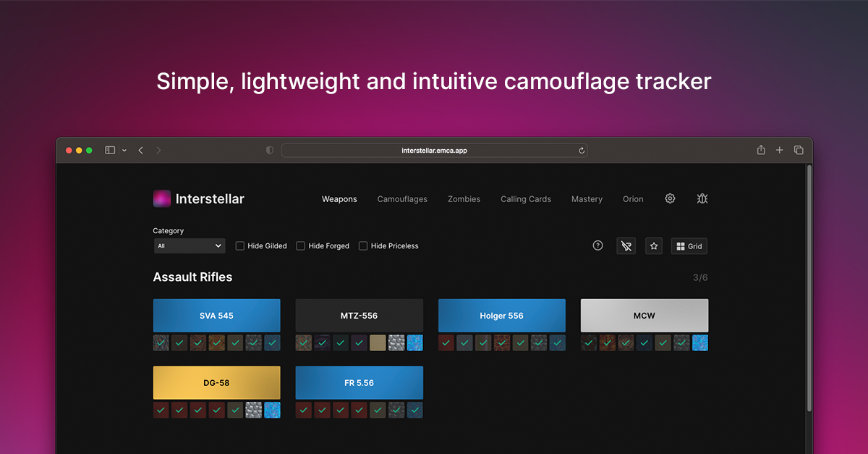Click the last blue camo swatch under MTZ-556
This screenshot has width=868, height=454.
point(414,342)
